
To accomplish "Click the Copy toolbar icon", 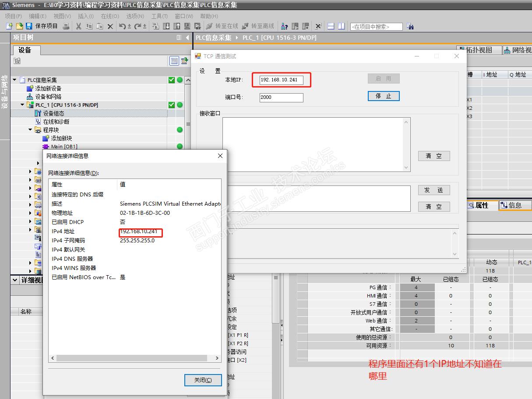I will pyautogui.click(x=89, y=26).
